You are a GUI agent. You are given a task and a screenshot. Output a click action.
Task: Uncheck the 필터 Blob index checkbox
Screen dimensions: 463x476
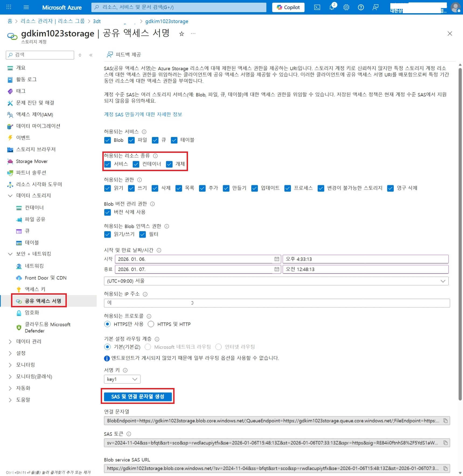(x=142, y=234)
